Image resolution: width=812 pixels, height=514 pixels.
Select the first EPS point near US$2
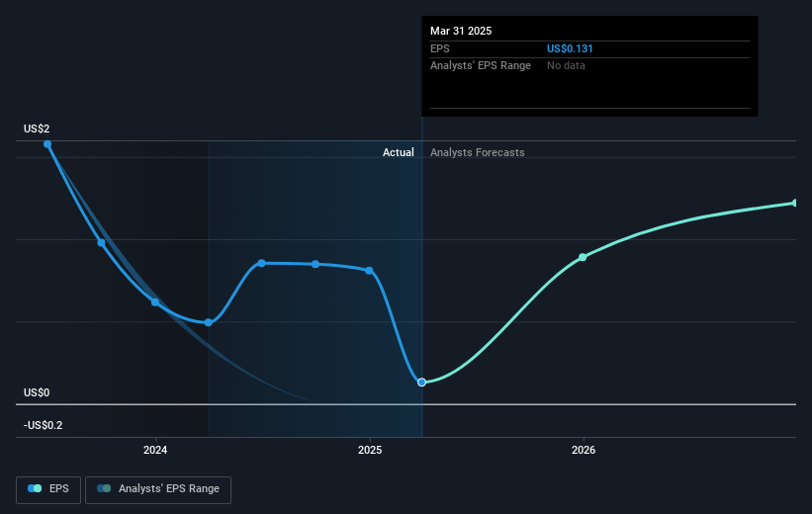[47, 144]
